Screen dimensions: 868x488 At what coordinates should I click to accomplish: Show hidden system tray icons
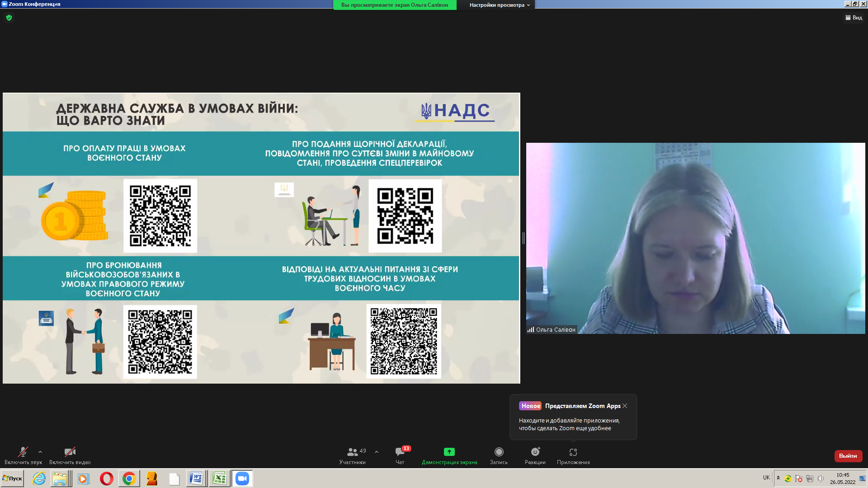778,478
